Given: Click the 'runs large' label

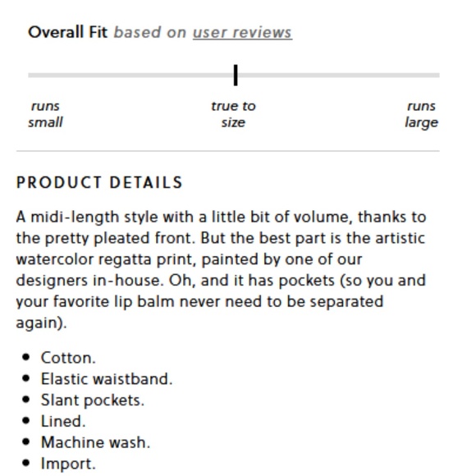Looking at the screenshot, I should 421,114.
